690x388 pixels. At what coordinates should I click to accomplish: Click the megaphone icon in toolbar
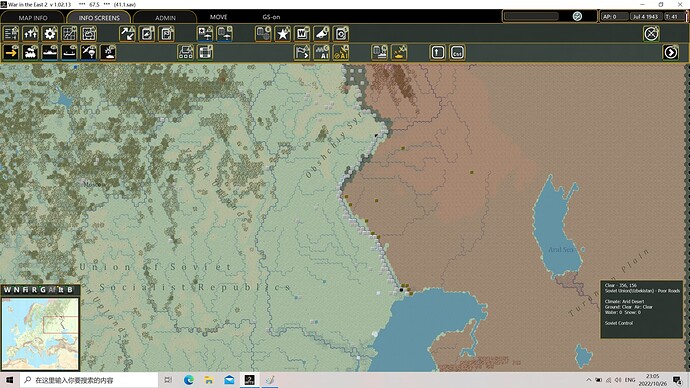click(321, 33)
